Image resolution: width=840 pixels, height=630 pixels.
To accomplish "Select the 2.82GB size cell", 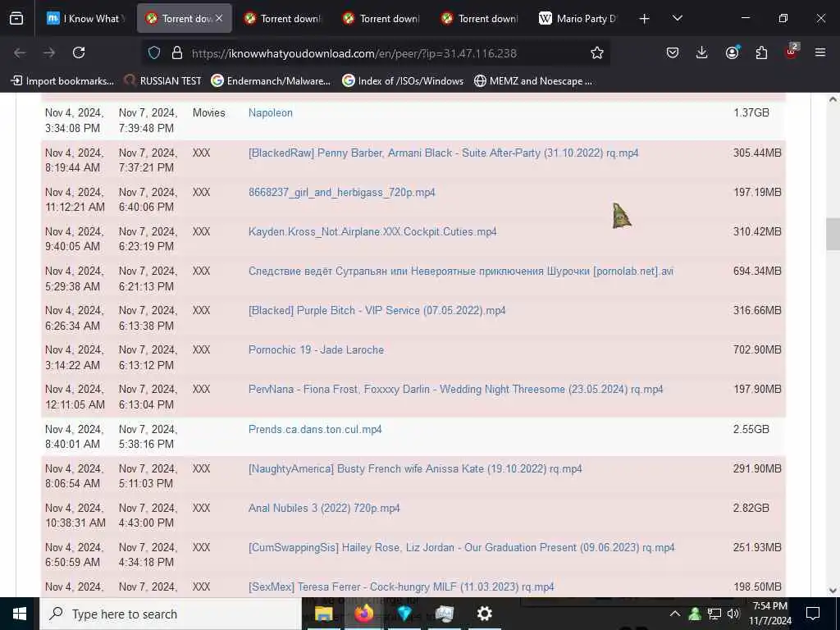I will [751, 509].
